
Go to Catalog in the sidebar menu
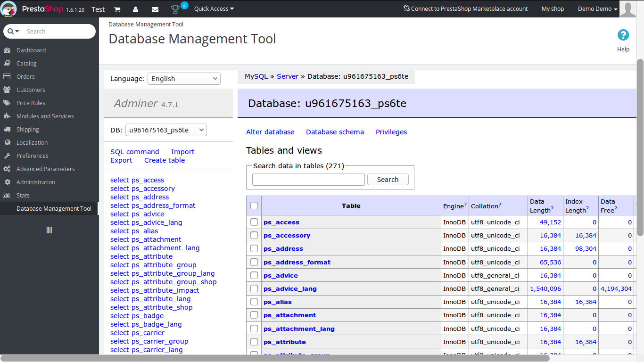(x=26, y=63)
